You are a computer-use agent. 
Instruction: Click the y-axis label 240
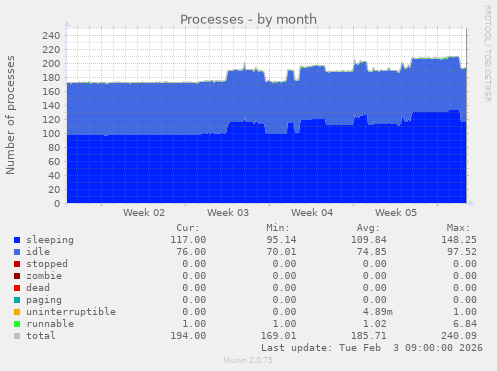click(51, 35)
